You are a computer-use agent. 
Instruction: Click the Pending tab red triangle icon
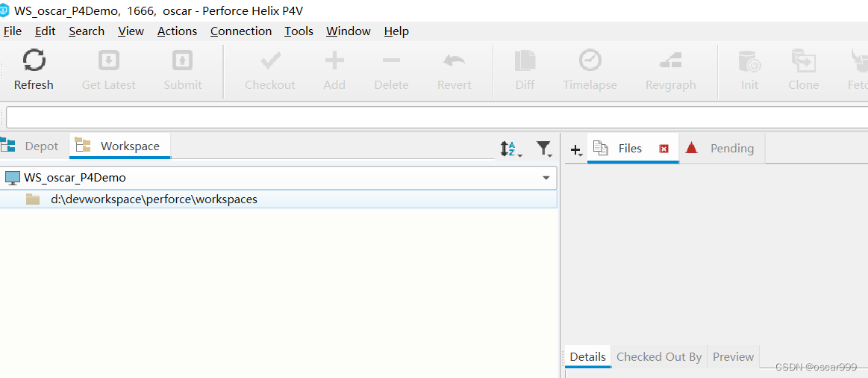point(691,148)
